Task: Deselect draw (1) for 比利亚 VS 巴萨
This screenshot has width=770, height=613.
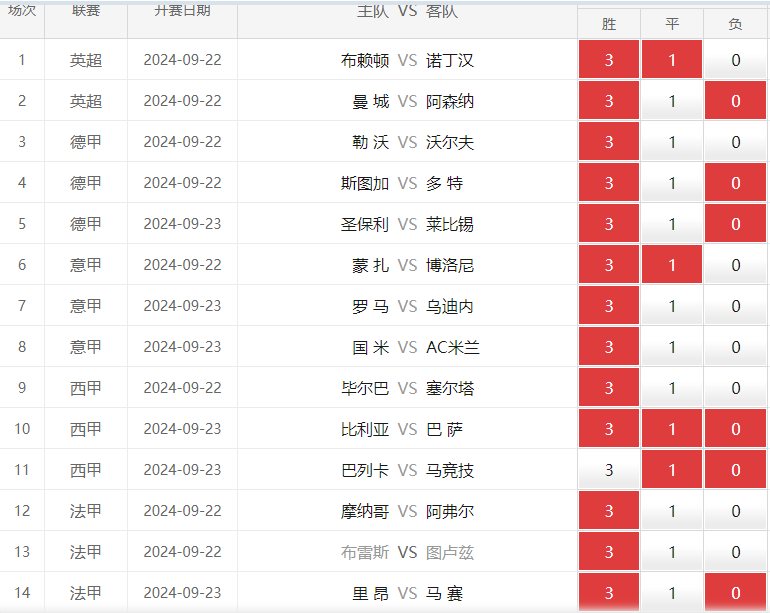Action: 672,429
